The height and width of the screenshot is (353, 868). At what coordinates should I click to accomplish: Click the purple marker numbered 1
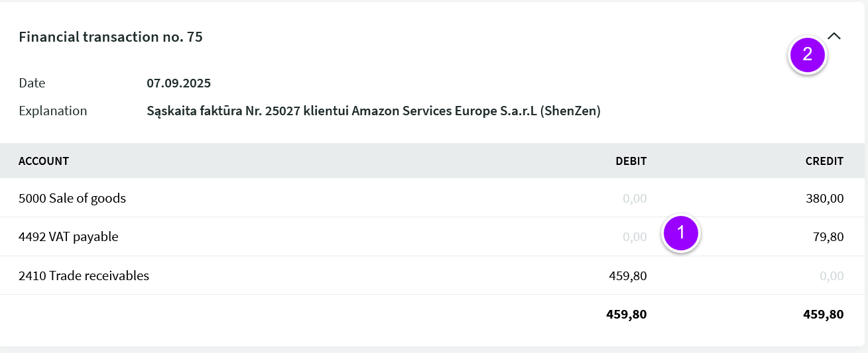pyautogui.click(x=682, y=233)
